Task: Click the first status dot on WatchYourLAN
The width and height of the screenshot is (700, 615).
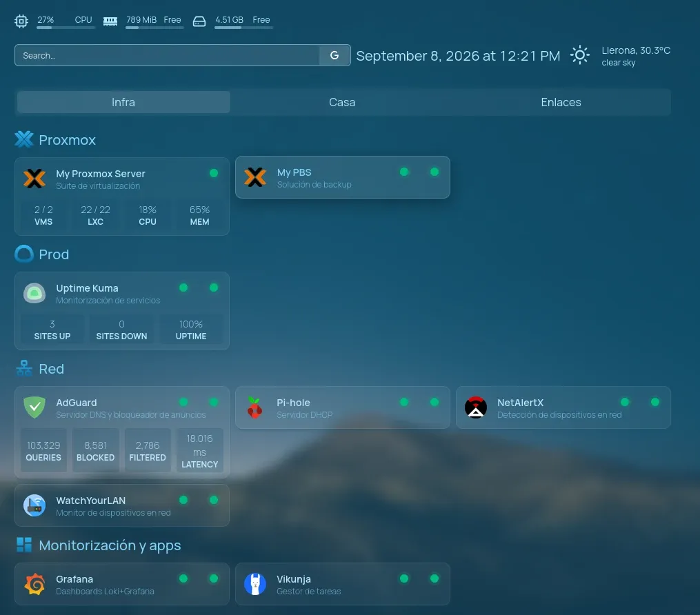Action: tap(183, 500)
